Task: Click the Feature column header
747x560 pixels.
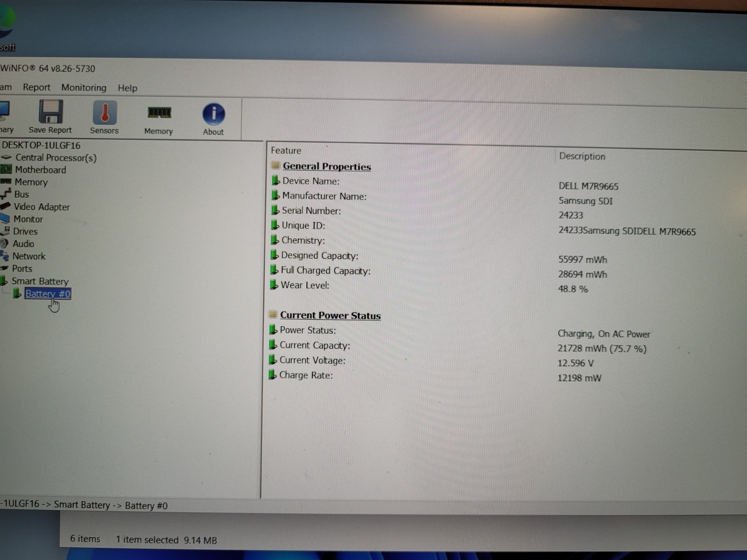Action: (x=286, y=151)
